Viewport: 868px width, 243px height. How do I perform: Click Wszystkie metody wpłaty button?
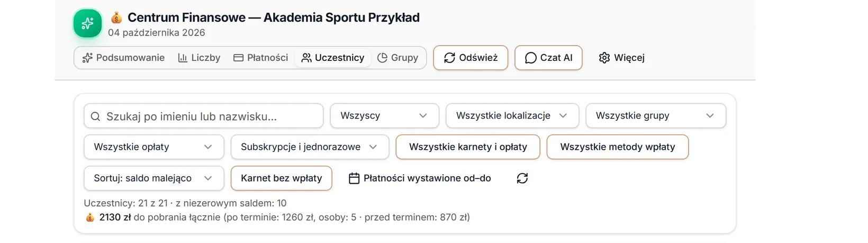click(x=618, y=147)
